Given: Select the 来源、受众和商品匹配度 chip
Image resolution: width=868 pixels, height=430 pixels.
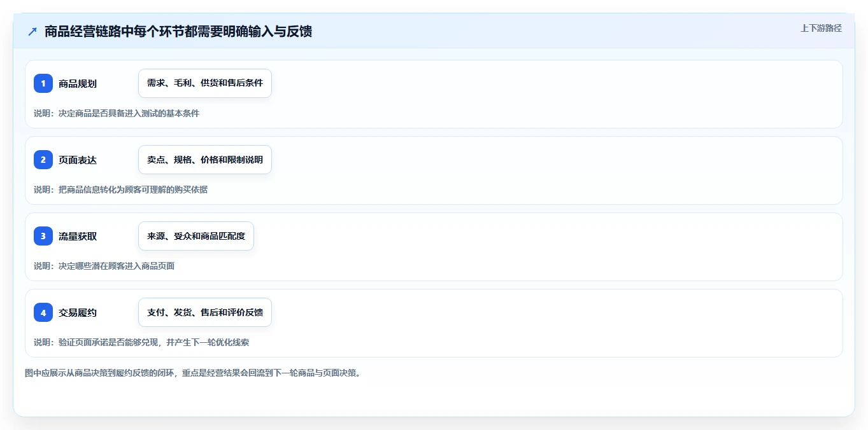Looking at the screenshot, I should 196,236.
